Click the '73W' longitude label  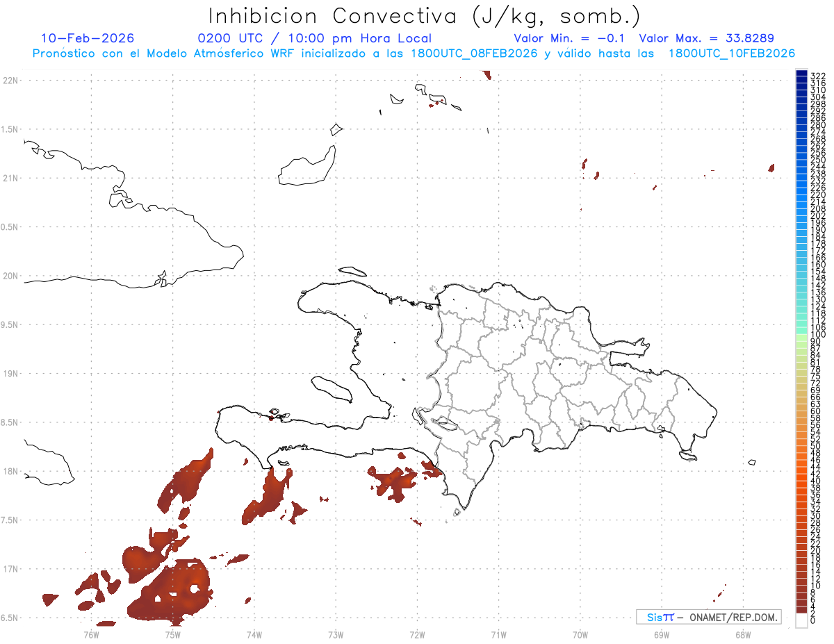pos(336,634)
